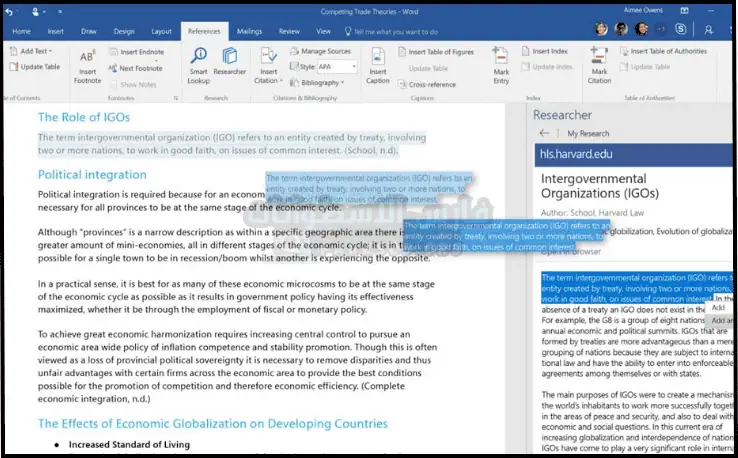
Task: Switch to the Mailings tab
Action: coord(251,32)
